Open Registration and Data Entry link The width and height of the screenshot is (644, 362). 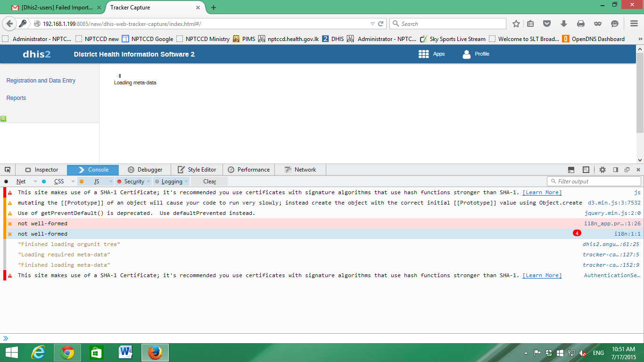(41, 81)
